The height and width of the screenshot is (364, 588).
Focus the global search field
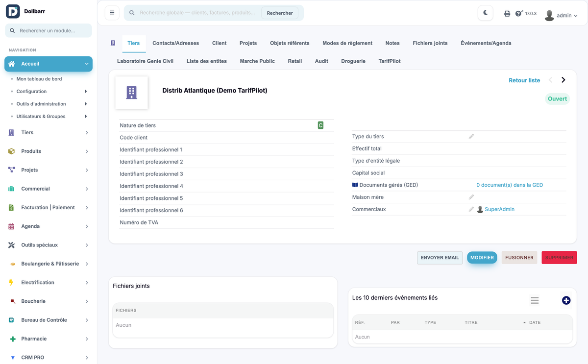click(x=198, y=13)
